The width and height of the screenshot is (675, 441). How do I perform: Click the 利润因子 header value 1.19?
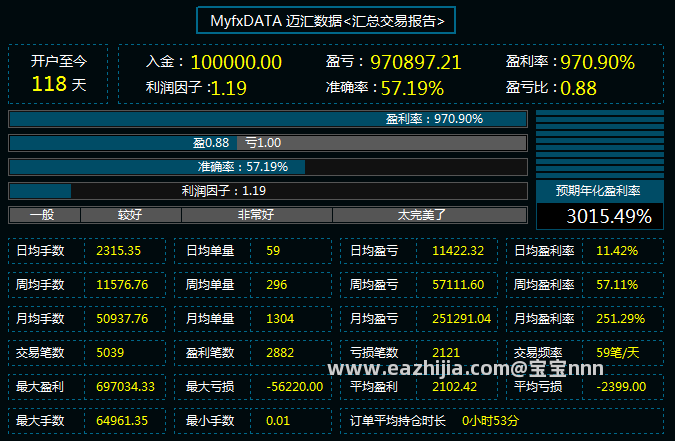229,88
